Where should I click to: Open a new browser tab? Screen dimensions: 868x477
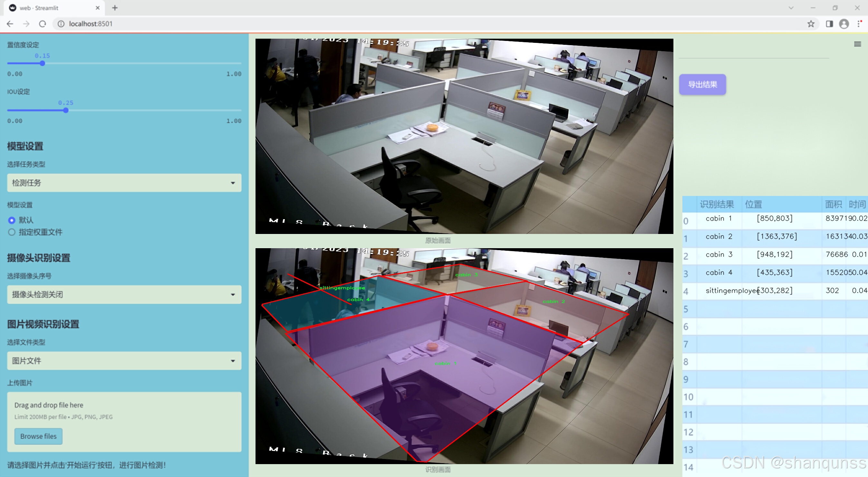pyautogui.click(x=115, y=8)
